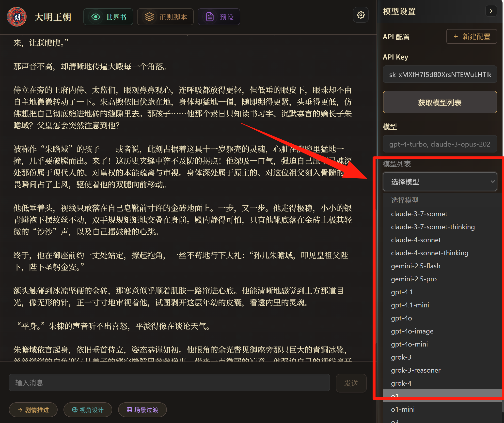This screenshot has width=504, height=423.
Task: Click the 发送 send button
Action: (x=351, y=383)
